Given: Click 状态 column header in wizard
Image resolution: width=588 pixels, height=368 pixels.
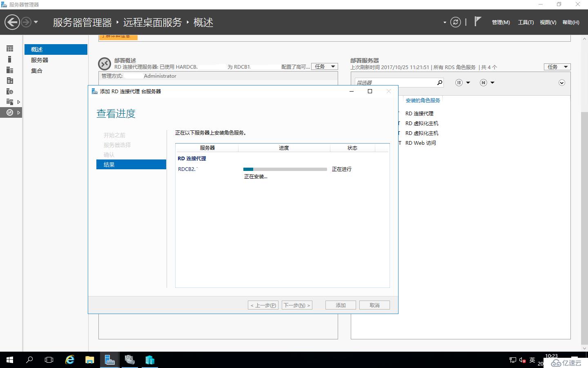Looking at the screenshot, I should coord(352,148).
